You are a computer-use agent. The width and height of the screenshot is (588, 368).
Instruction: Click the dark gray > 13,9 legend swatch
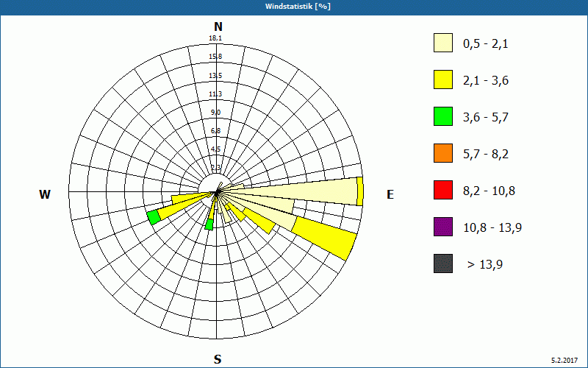tap(443, 263)
